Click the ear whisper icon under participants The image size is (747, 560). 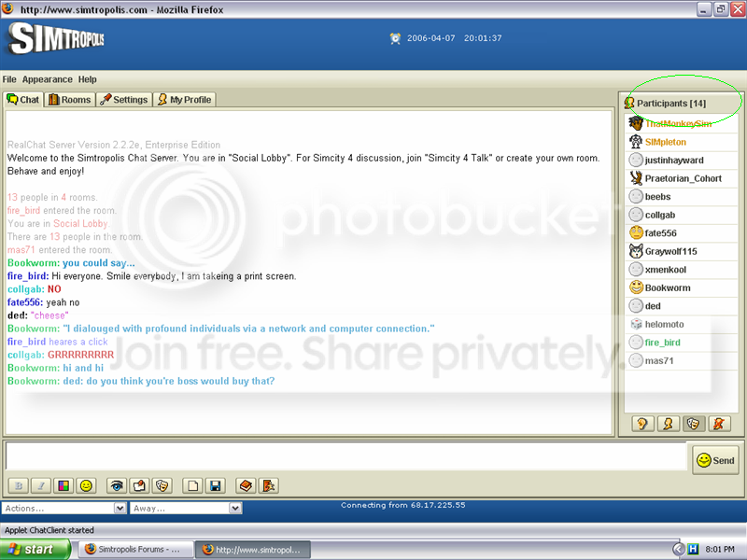point(642,424)
